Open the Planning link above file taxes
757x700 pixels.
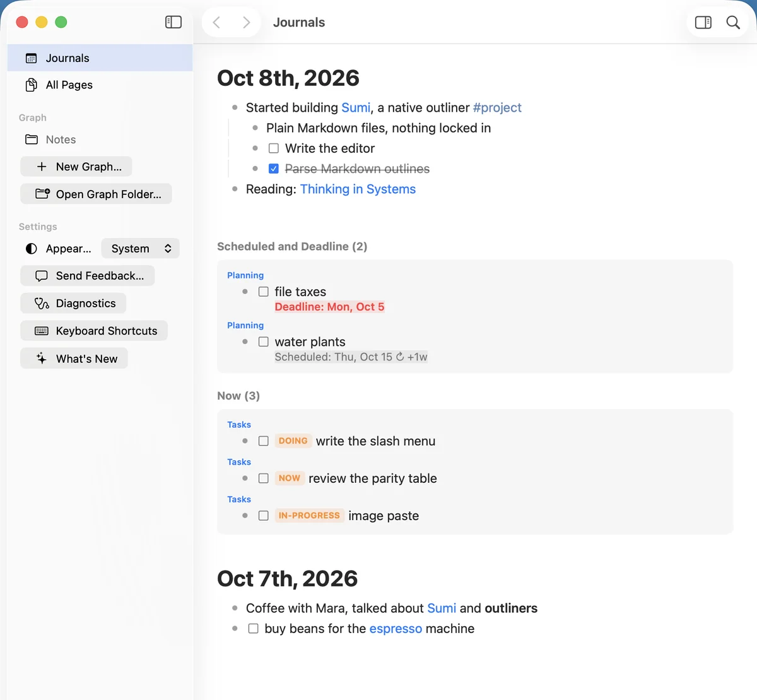245,275
